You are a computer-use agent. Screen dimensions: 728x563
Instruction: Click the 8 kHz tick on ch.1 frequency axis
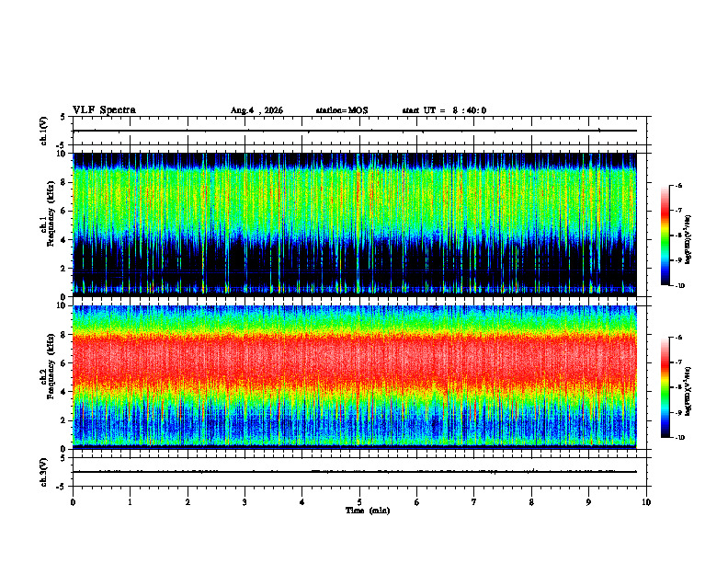64,182
